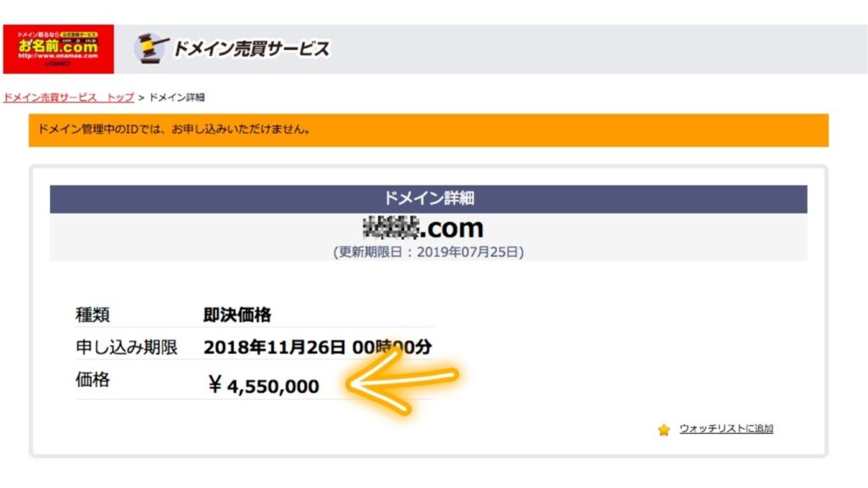This screenshot has width=868, height=488.
Task: Click the dark ドメイン詳細 section header bar
Action: (428, 199)
